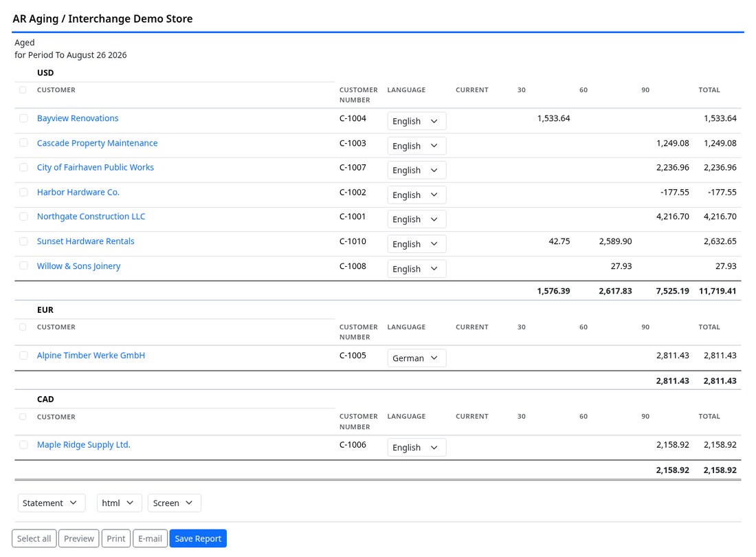Viewport: 756px width, 557px height.
Task: Click the Select all button
Action: (x=34, y=538)
